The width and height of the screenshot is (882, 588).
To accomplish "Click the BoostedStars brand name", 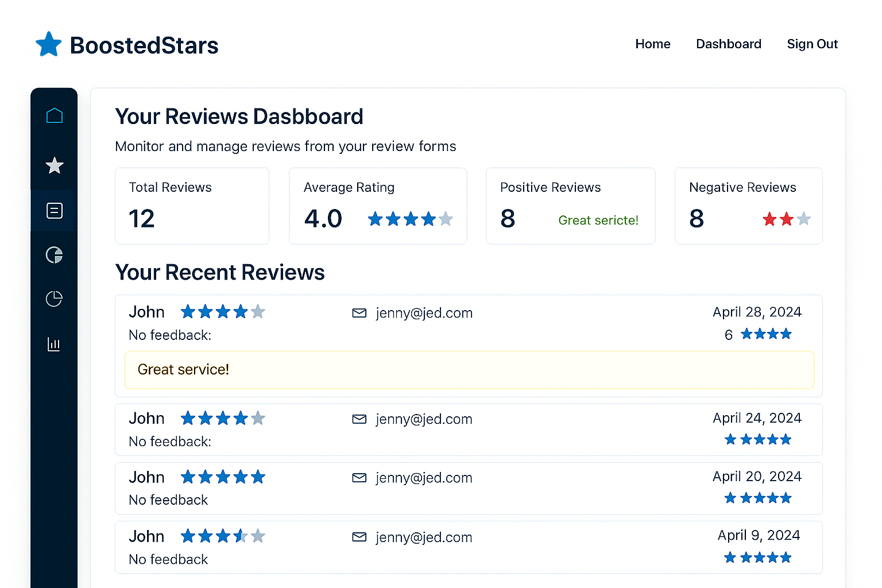I will click(144, 45).
